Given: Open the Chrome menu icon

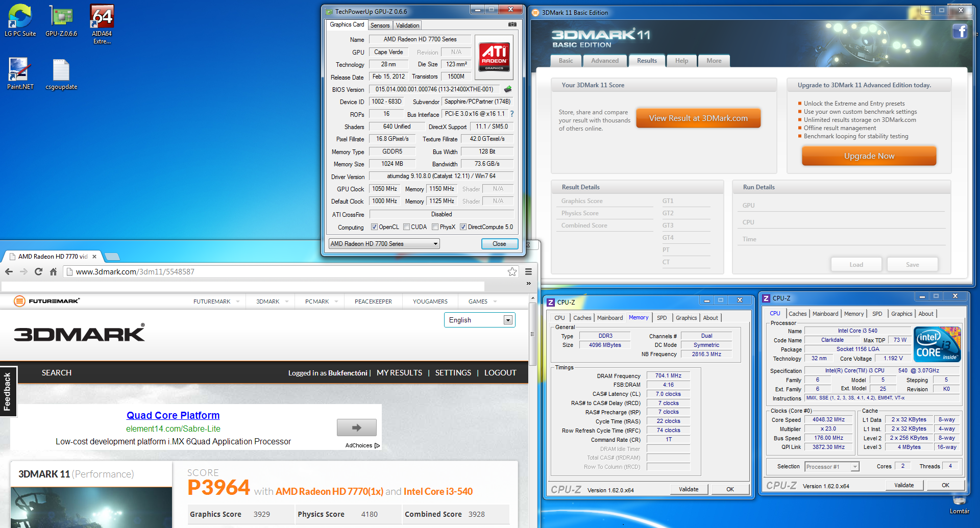Looking at the screenshot, I should point(528,272).
